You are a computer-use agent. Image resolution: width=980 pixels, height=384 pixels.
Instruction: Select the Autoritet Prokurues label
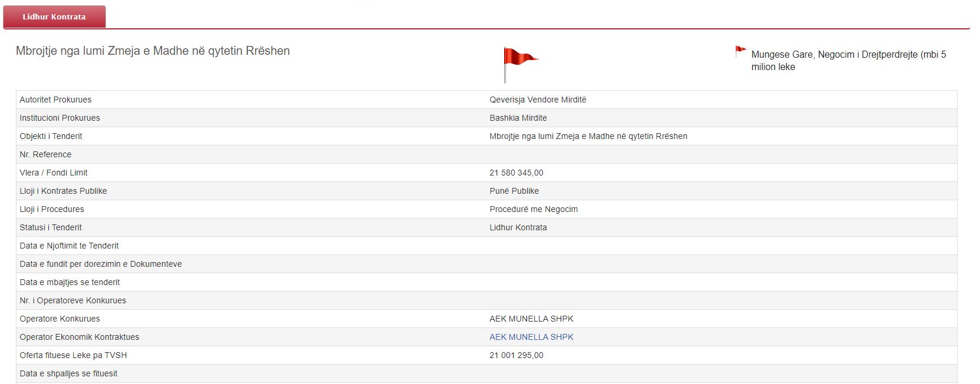click(55, 100)
